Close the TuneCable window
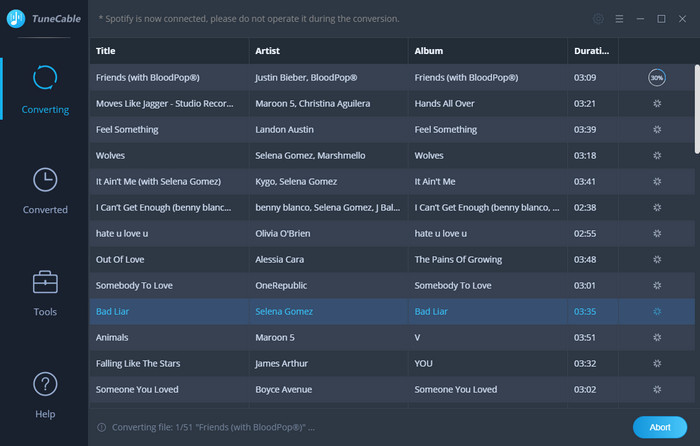Viewport: 700px width, 446px height. pos(682,19)
